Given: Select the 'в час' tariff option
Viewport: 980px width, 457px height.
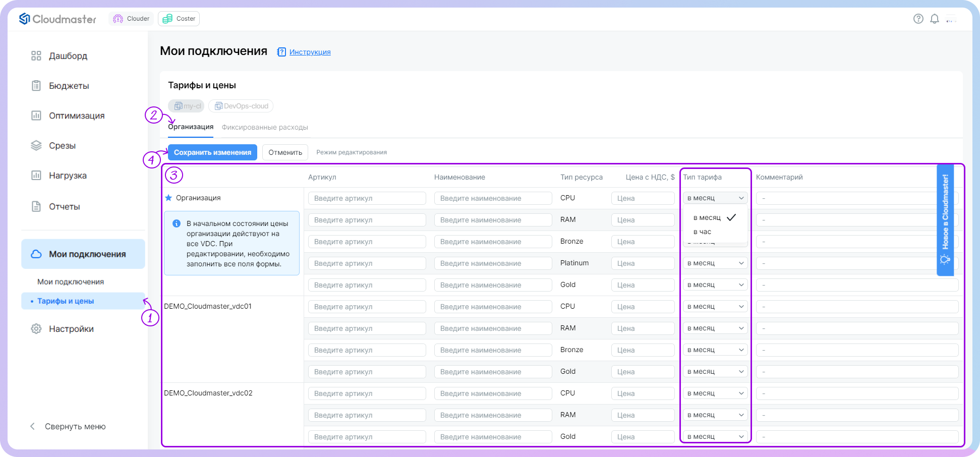Looking at the screenshot, I should click(702, 232).
